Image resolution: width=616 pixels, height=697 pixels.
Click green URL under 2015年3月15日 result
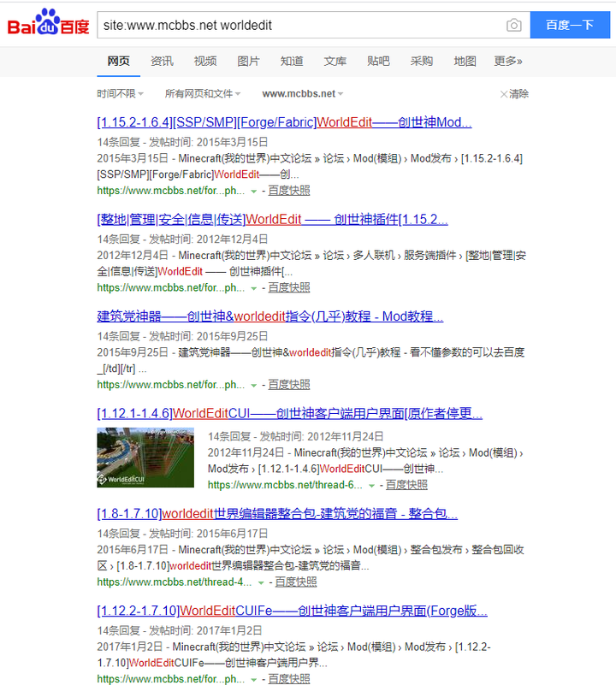click(x=171, y=191)
